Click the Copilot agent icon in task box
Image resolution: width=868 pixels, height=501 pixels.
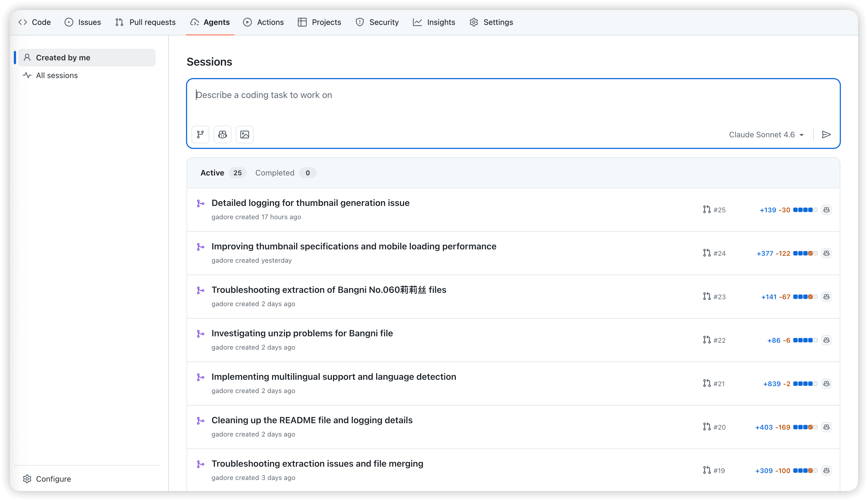point(222,134)
